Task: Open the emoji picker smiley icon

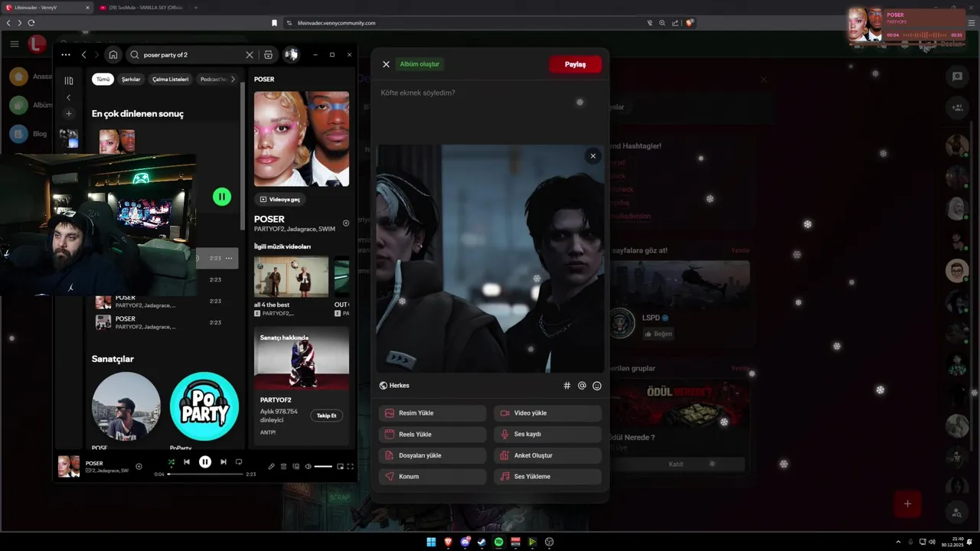Action: [597, 386]
